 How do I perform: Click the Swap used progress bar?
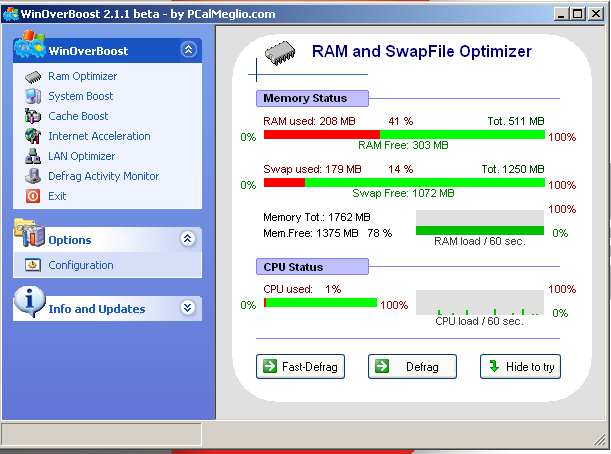[404, 182]
